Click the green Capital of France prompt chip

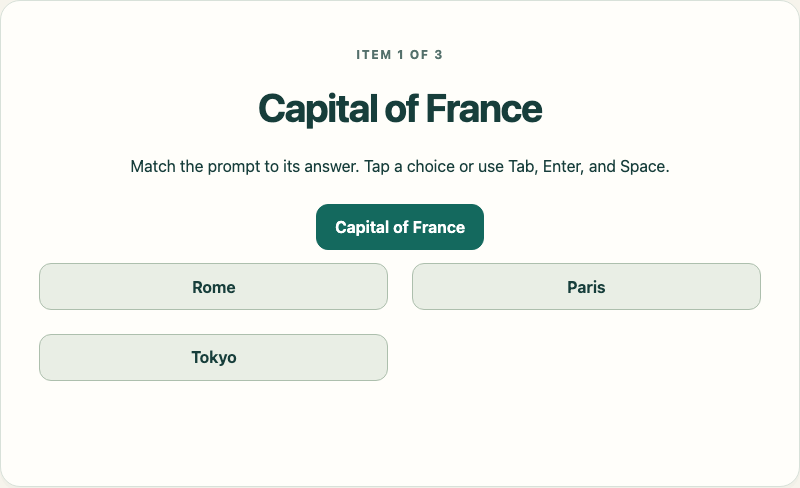pyautogui.click(x=400, y=227)
